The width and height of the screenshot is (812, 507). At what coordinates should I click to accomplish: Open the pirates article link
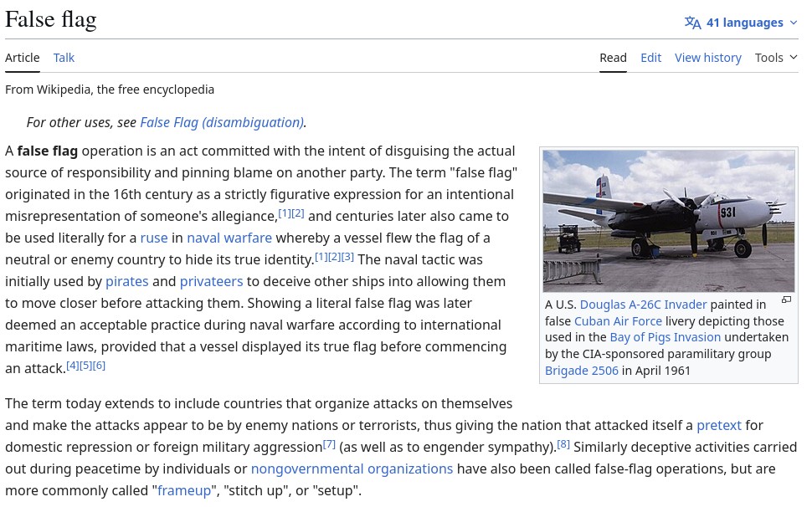127,281
